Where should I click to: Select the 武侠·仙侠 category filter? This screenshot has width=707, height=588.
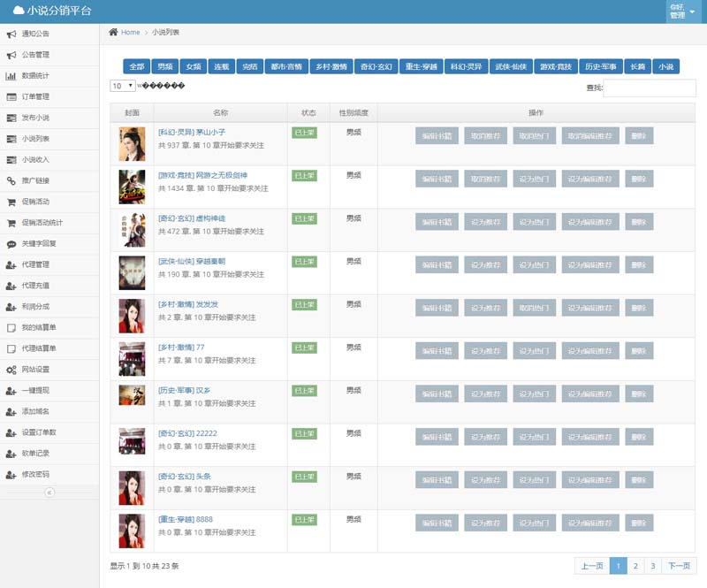[510, 67]
